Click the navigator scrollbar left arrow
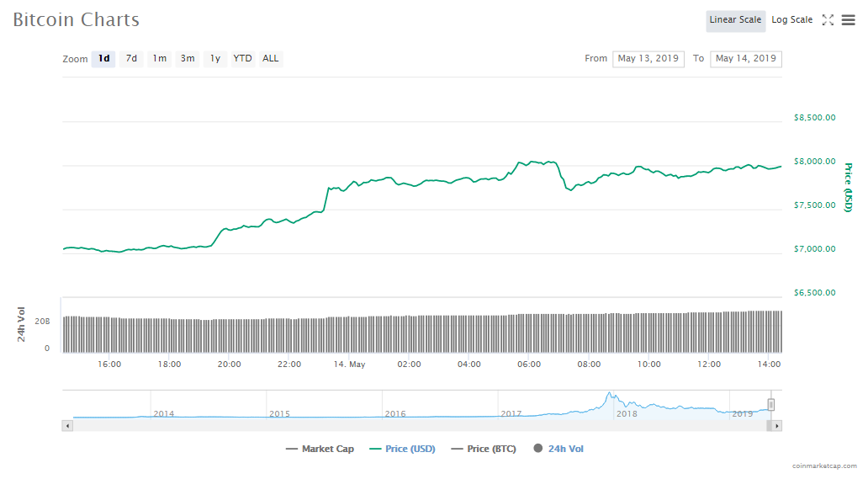 66,426
